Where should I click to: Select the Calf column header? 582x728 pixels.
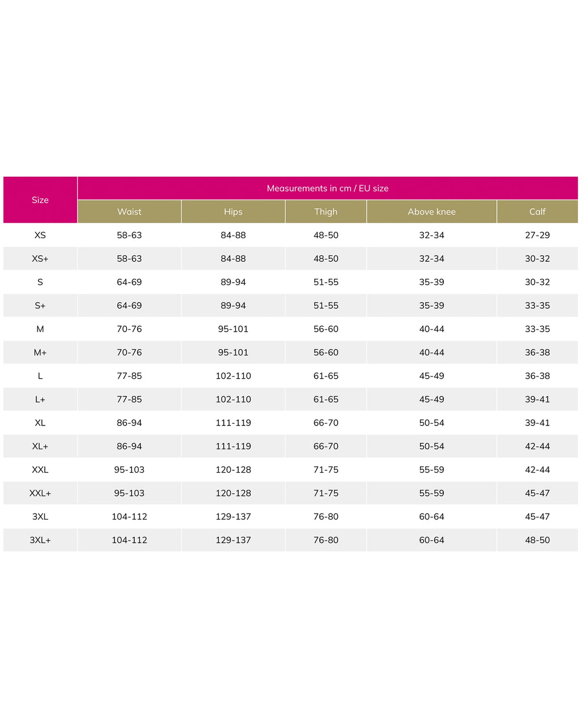click(538, 212)
